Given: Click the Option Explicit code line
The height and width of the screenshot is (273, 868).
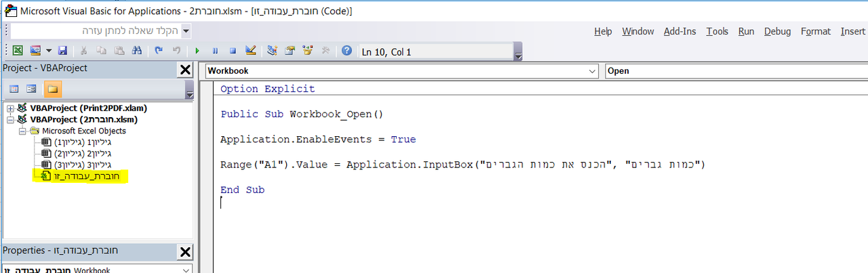Looking at the screenshot, I should click(268, 89).
